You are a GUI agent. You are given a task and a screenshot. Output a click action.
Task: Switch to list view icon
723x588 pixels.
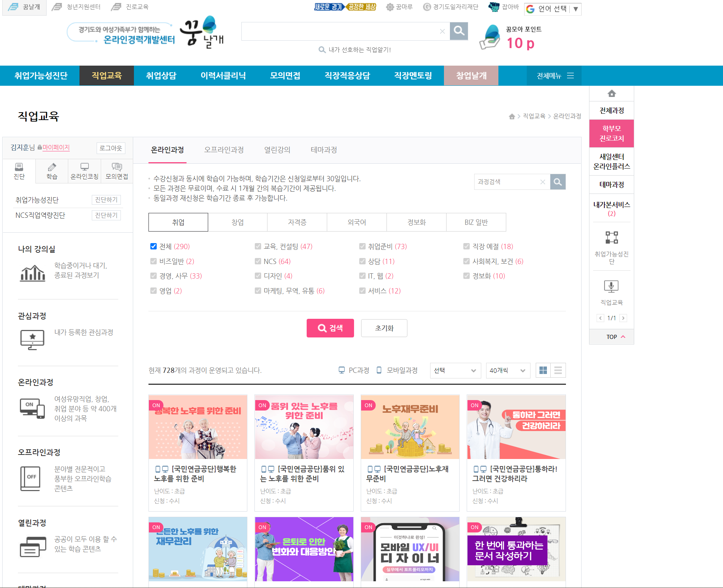pos(558,370)
